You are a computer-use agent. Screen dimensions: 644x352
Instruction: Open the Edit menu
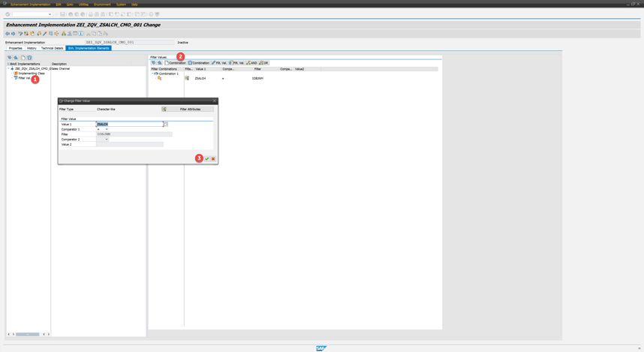point(59,5)
